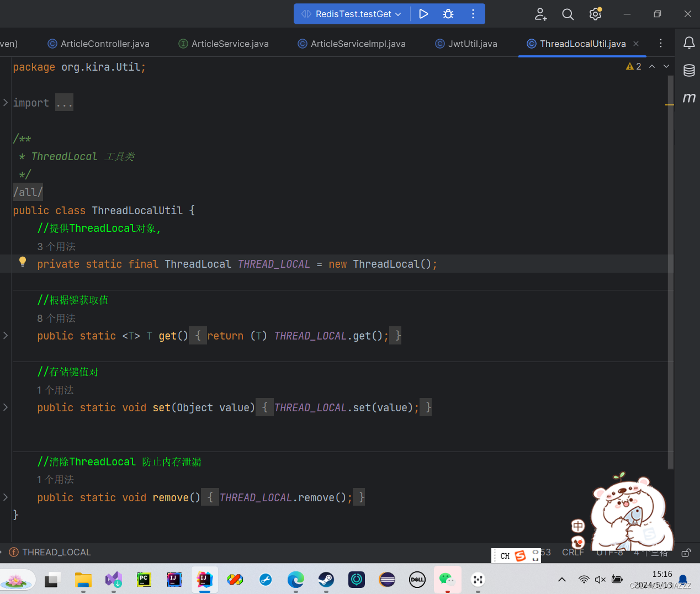Change the CRLF line separator setting
700x594 pixels.
tap(573, 552)
